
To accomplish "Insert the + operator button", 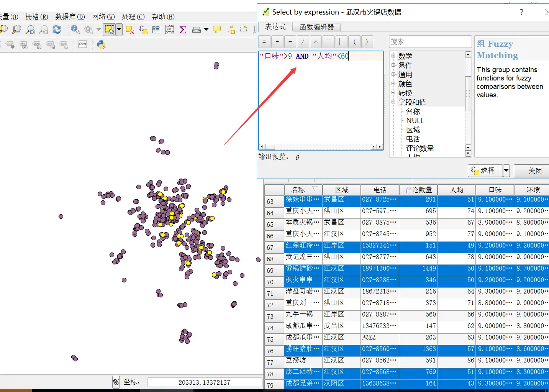I will pyautogui.click(x=277, y=41).
